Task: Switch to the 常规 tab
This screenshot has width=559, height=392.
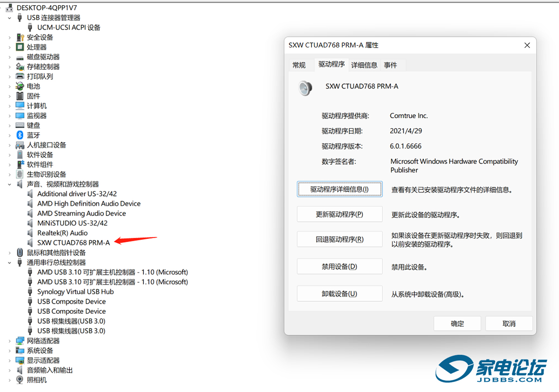Action: (x=299, y=65)
